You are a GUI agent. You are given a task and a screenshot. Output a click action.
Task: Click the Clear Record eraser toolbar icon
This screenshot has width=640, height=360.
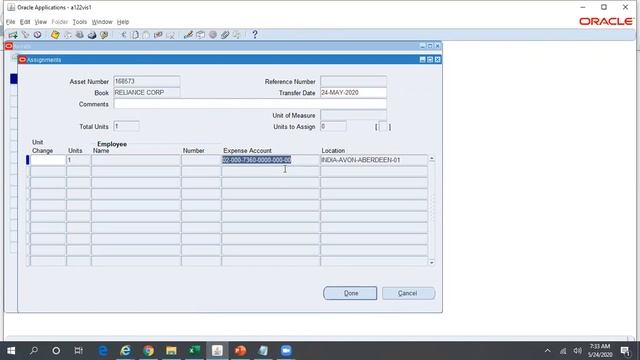(x=158, y=35)
